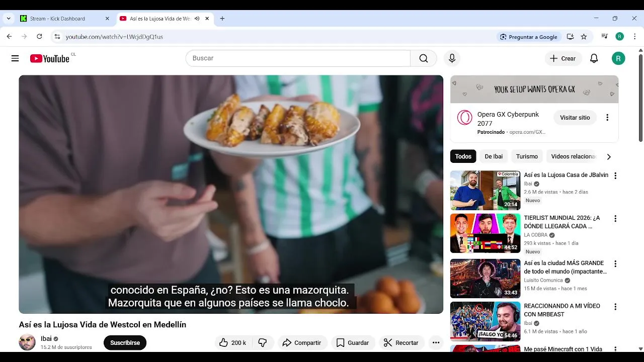The image size is (644, 362).
Task: Click the Compartir share button
Action: pyautogui.click(x=302, y=343)
